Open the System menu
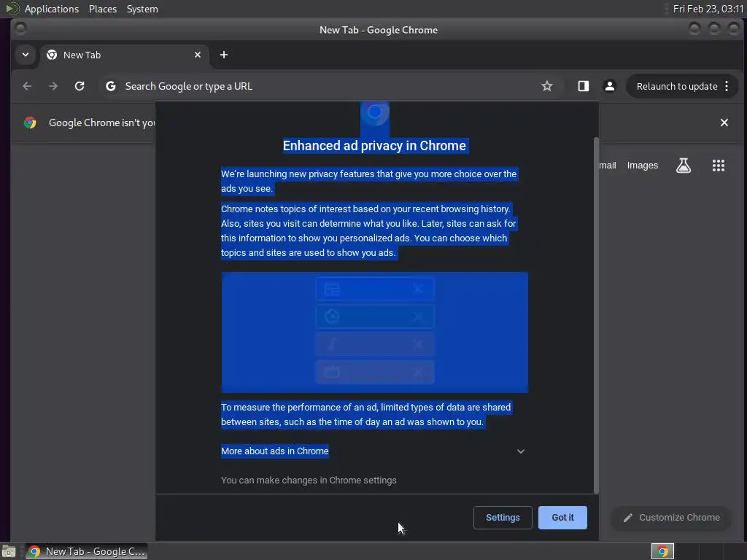Viewport: 747px width, 560px height. tap(142, 9)
